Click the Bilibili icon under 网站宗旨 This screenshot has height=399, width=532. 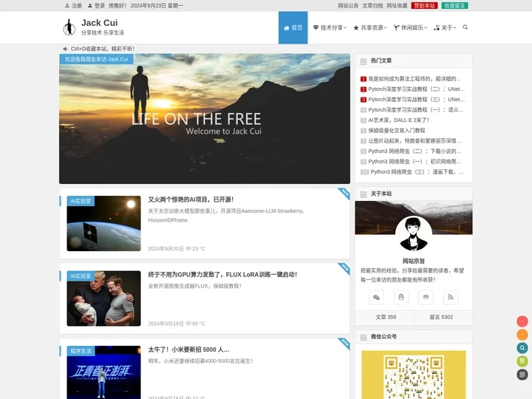pyautogui.click(x=426, y=297)
